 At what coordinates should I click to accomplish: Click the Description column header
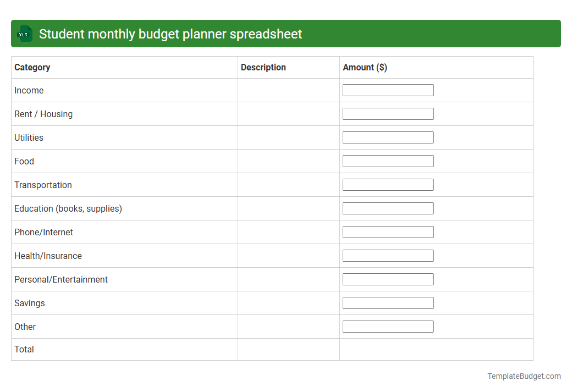click(263, 67)
